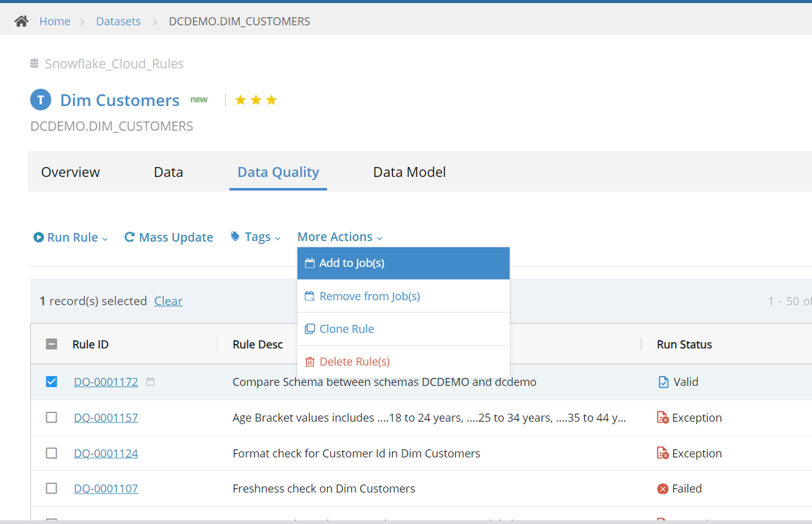Click the DCDEMO.DIM_CUSTOMERS breadcrumb text
Viewport: 812px width, 524px height.
[239, 22]
